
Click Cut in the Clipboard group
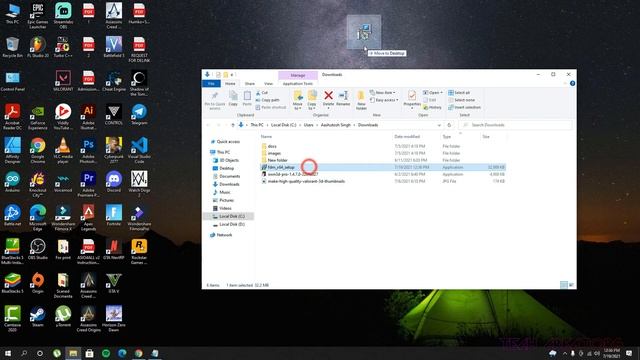(262, 93)
